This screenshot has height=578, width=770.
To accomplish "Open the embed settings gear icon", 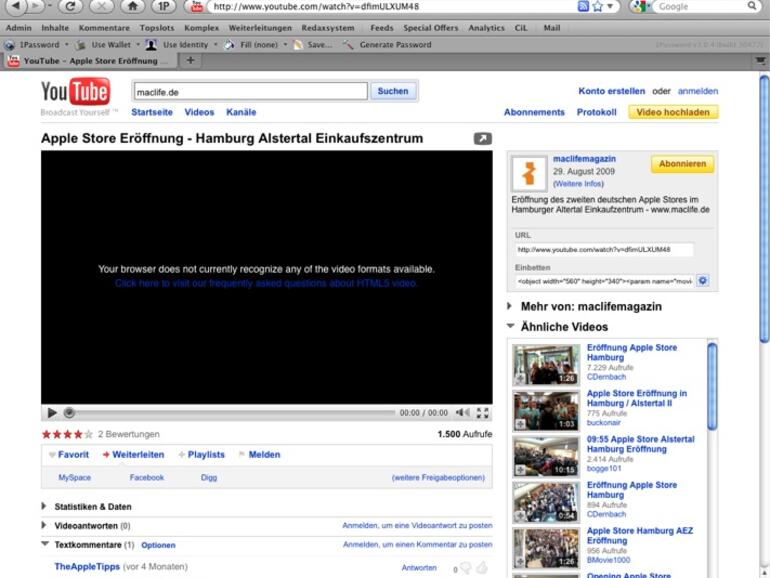I will (703, 281).
